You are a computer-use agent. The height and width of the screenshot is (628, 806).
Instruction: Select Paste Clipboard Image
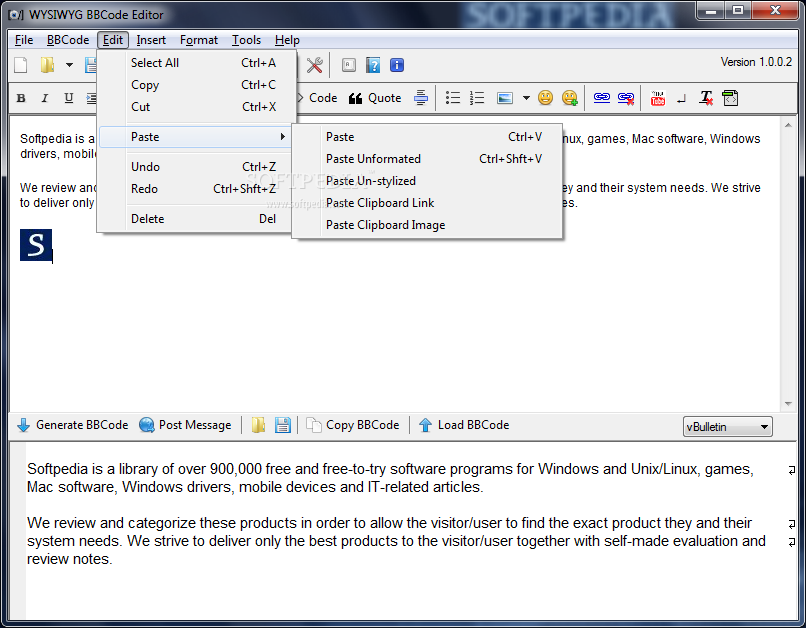click(x=427, y=225)
